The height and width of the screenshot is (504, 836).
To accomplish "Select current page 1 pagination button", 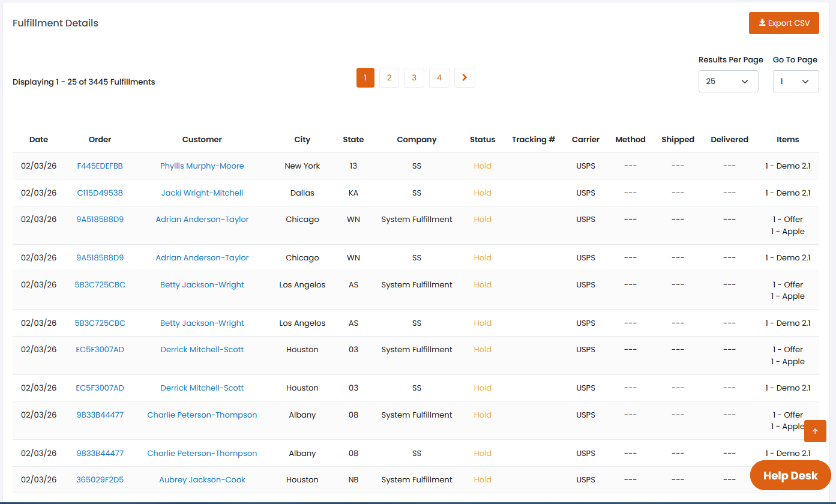I will 365,78.
